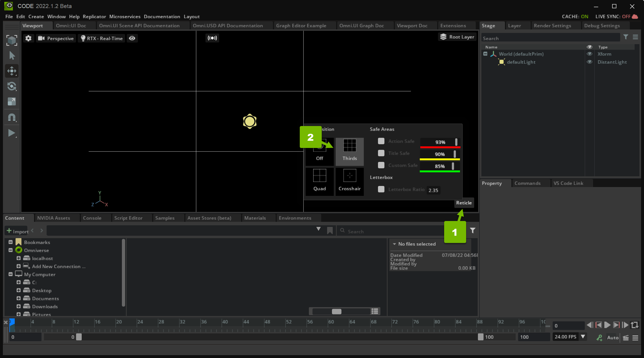Toggle Letterbox ratio checkbox on

pyautogui.click(x=381, y=190)
